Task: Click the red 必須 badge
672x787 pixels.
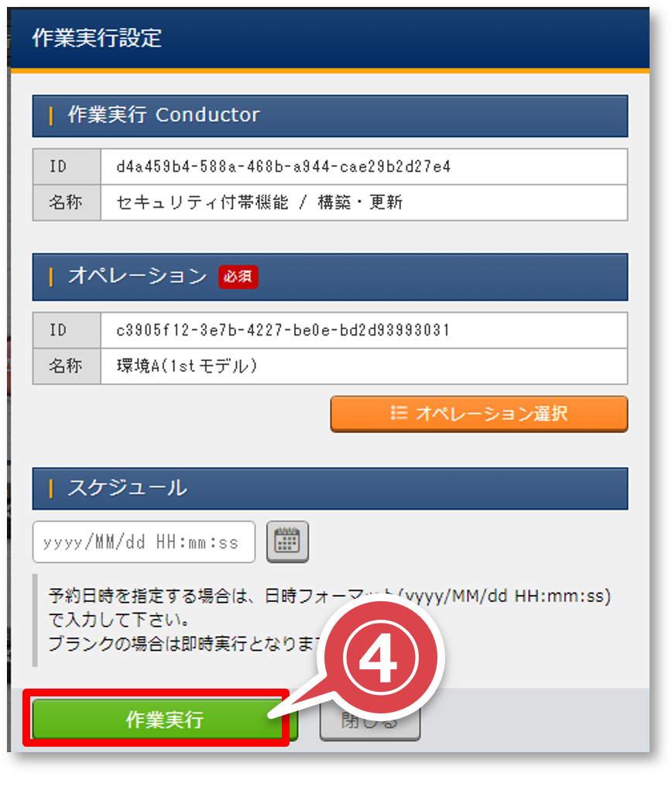Action: pyautogui.click(x=238, y=277)
